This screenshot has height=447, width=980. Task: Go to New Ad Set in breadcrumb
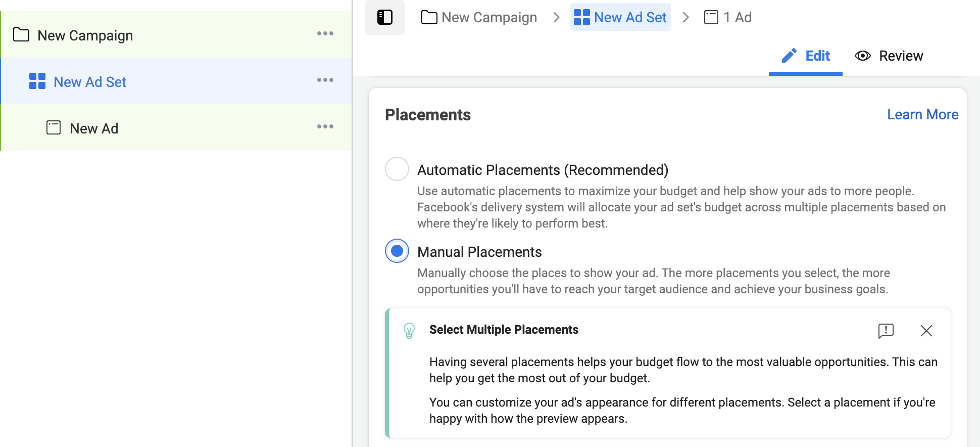(x=620, y=17)
